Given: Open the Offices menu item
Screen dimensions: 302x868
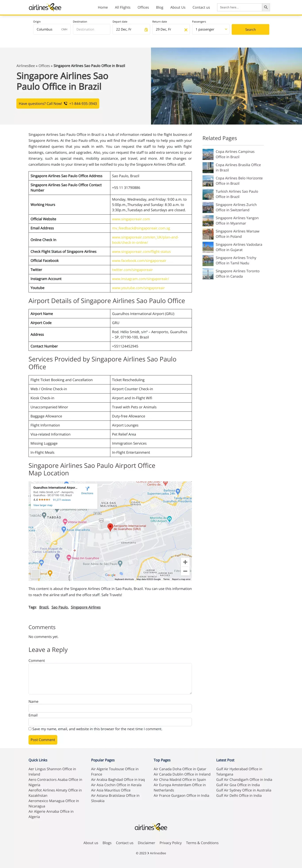Looking at the screenshot, I should coord(143,8).
